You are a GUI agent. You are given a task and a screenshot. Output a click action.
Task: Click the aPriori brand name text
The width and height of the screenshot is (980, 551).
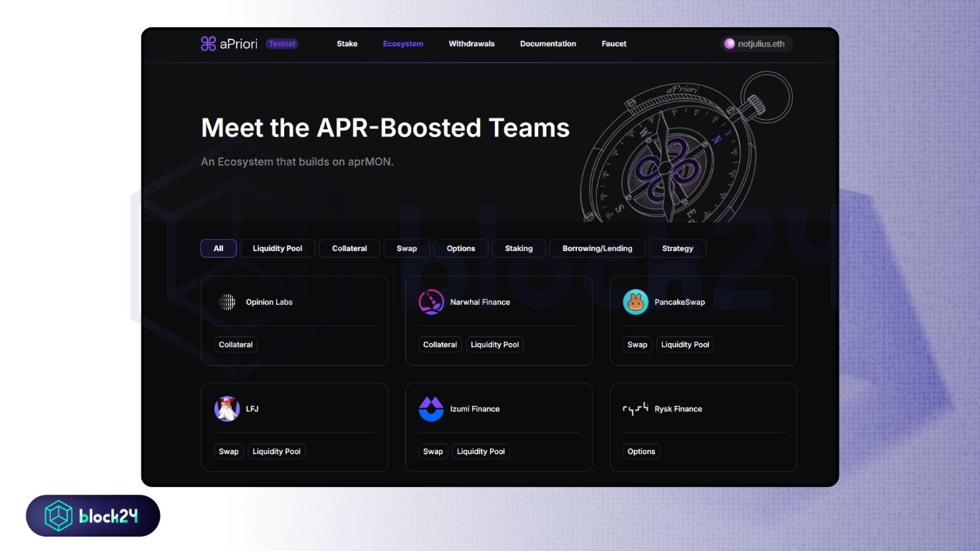[239, 44]
